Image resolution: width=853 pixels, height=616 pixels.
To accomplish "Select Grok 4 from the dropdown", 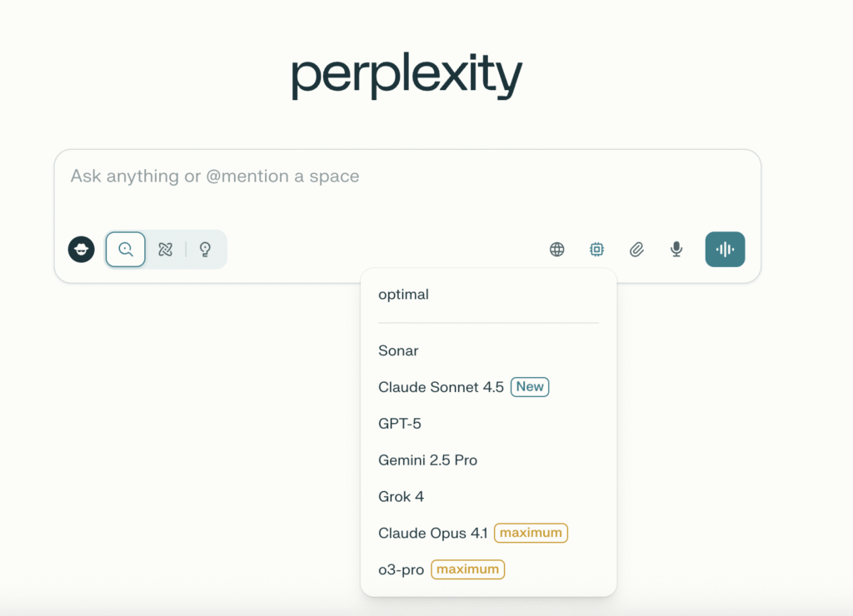I will coord(401,497).
